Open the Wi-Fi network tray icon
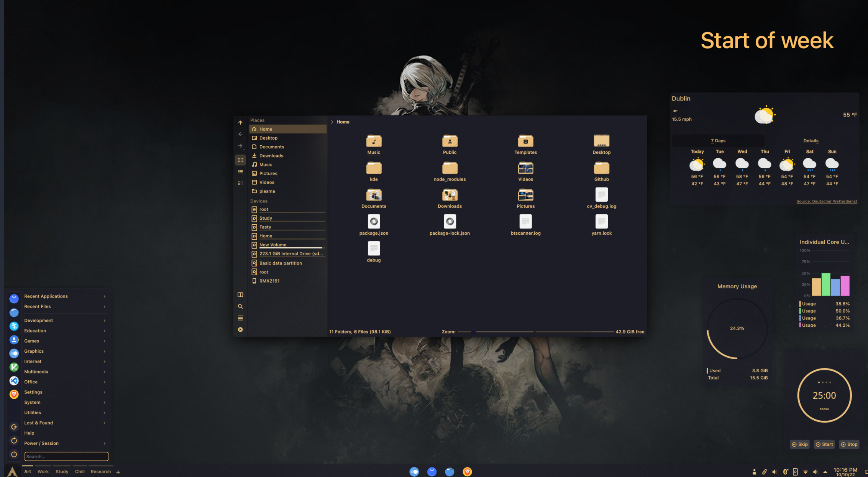This screenshot has height=477, width=868. pyautogui.click(x=805, y=472)
